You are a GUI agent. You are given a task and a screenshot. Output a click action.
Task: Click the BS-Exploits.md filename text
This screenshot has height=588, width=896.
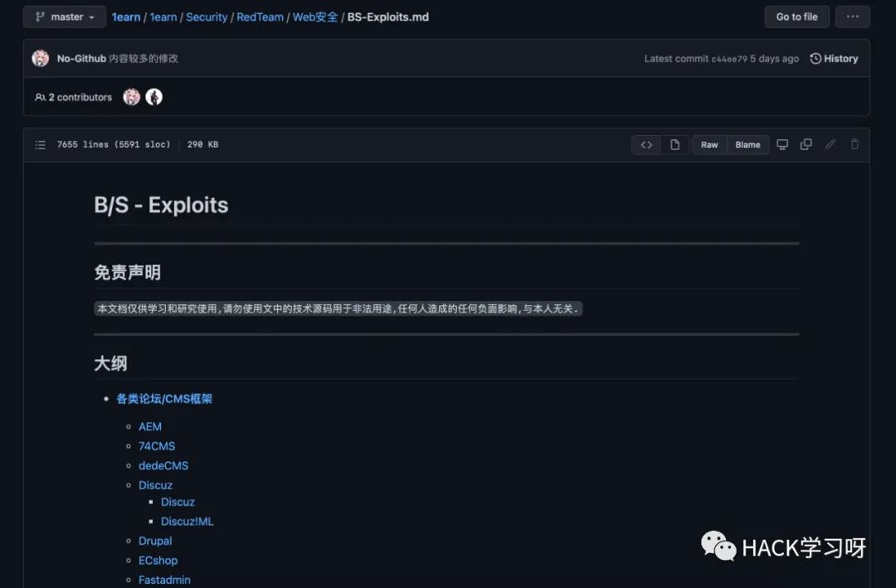tap(388, 17)
